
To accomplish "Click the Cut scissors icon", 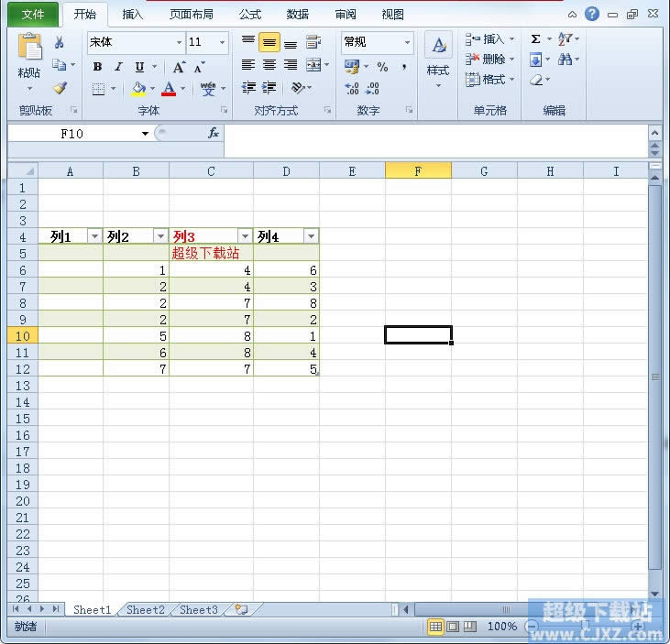I will point(59,42).
